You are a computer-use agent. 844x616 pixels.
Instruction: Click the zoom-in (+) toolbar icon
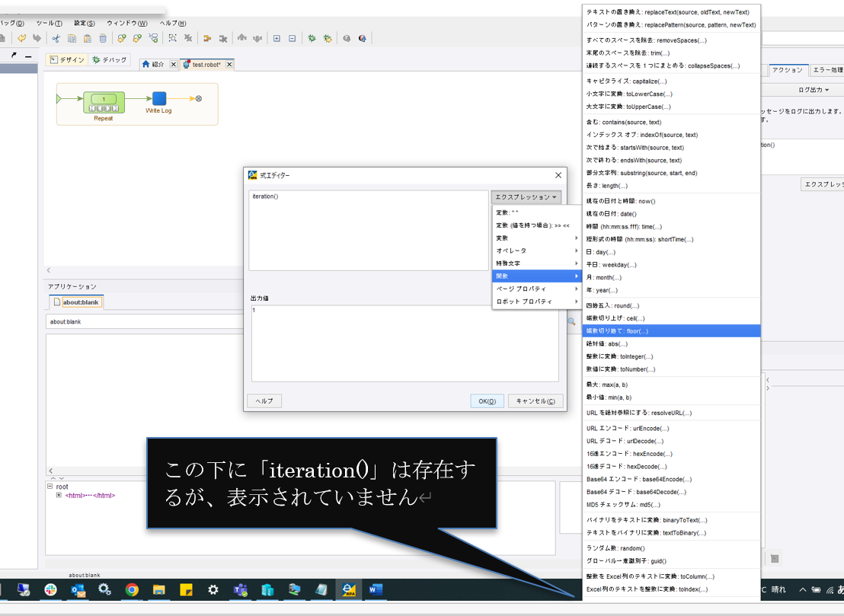[278, 37]
